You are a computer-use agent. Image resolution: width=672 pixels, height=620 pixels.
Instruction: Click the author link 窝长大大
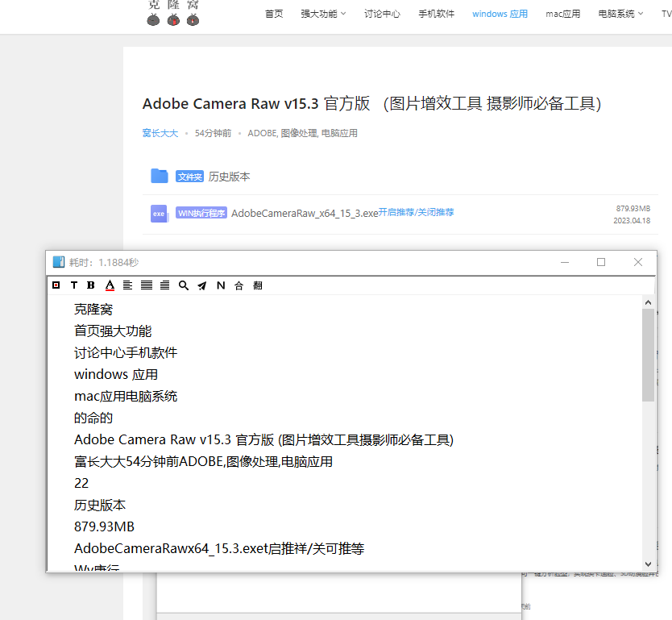point(160,133)
